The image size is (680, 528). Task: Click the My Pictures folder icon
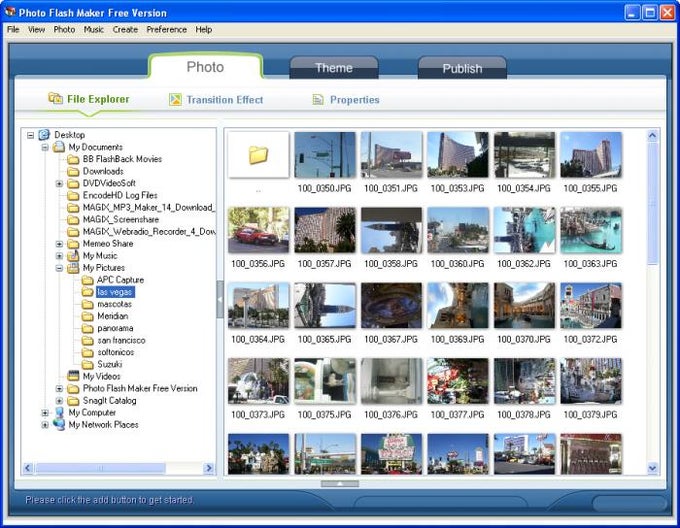pyautogui.click(x=73, y=268)
